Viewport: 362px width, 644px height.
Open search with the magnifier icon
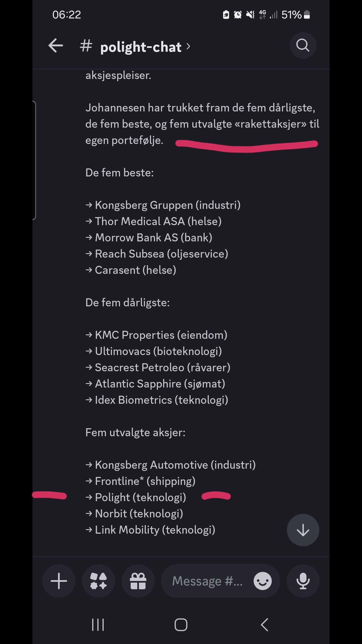coord(303,45)
